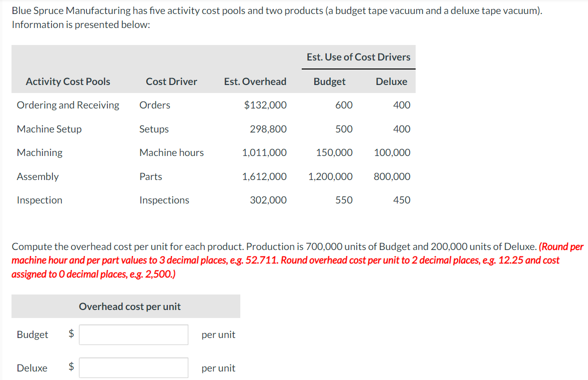Click the 100,000 Deluxe machine hours value

coord(392,152)
